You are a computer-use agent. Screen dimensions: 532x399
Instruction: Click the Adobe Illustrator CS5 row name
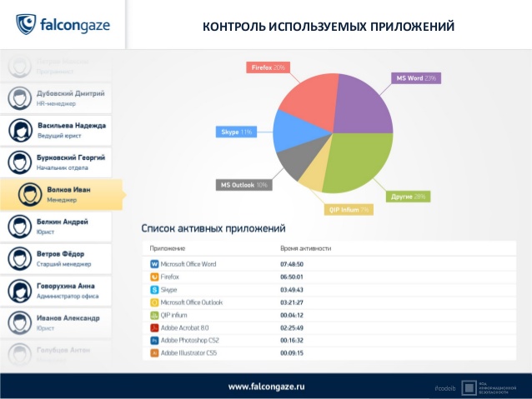(188, 353)
